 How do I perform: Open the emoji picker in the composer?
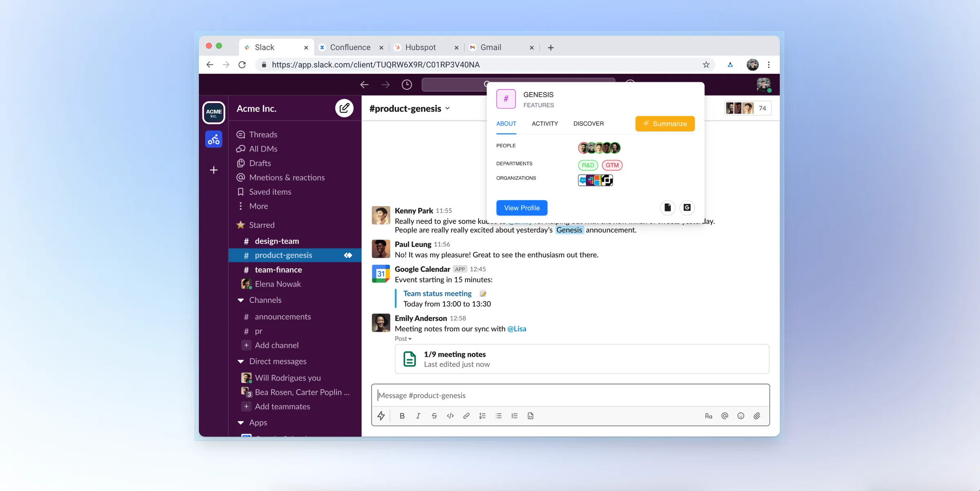(x=741, y=415)
